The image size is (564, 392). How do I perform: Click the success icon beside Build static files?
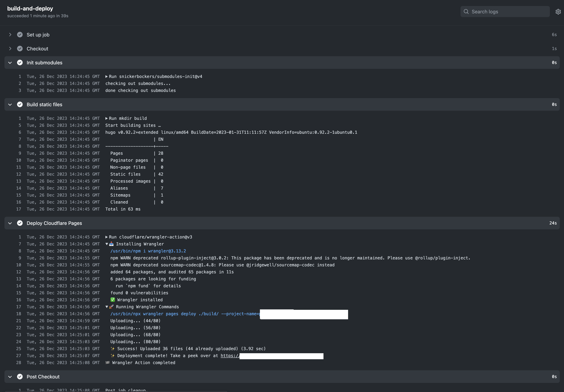(x=20, y=104)
